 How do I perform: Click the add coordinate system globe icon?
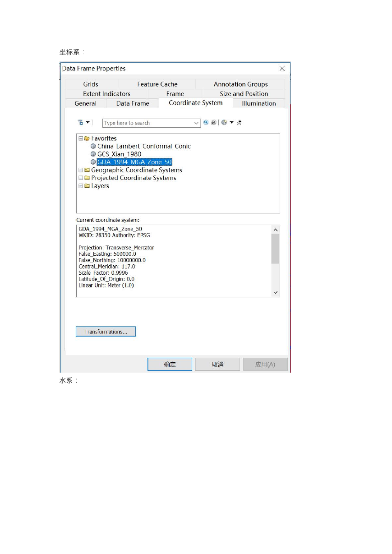click(224, 123)
